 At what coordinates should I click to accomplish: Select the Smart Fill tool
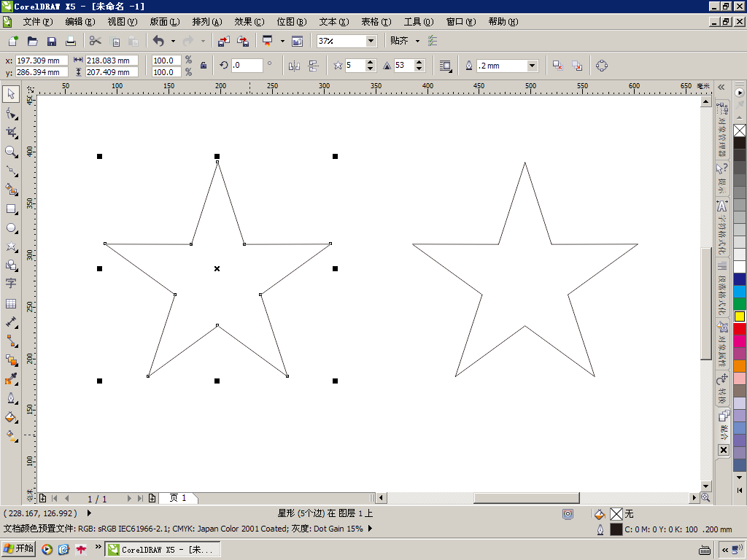point(11,190)
